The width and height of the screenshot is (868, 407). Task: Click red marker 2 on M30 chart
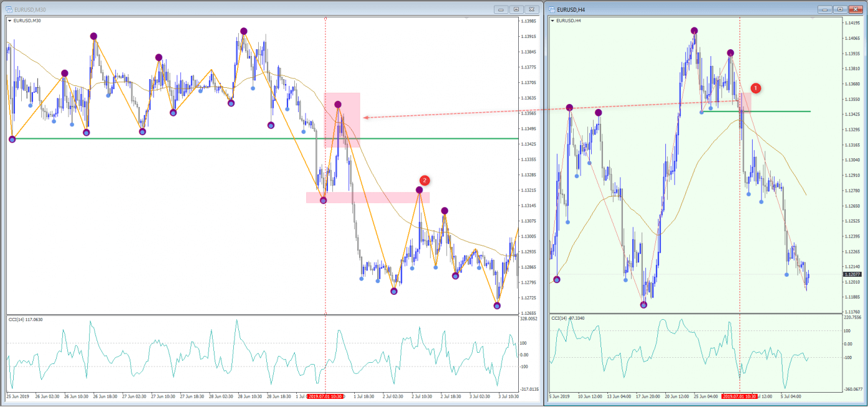pos(425,180)
